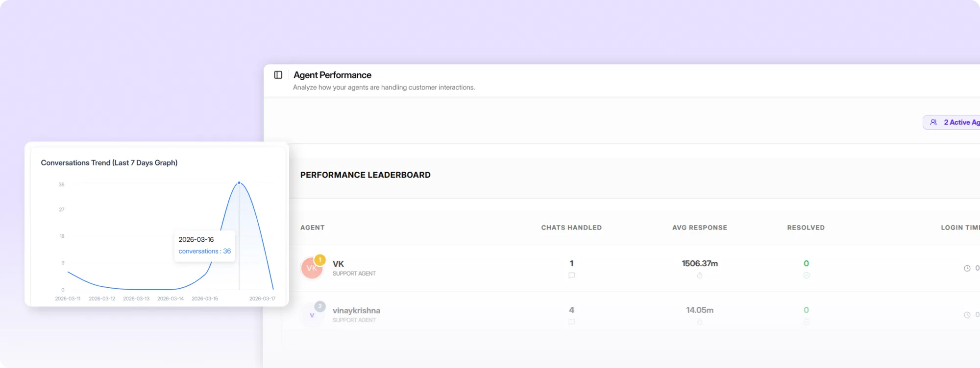Click checkmark icon under VK's resolved count
The image size is (980, 368).
[806, 276]
